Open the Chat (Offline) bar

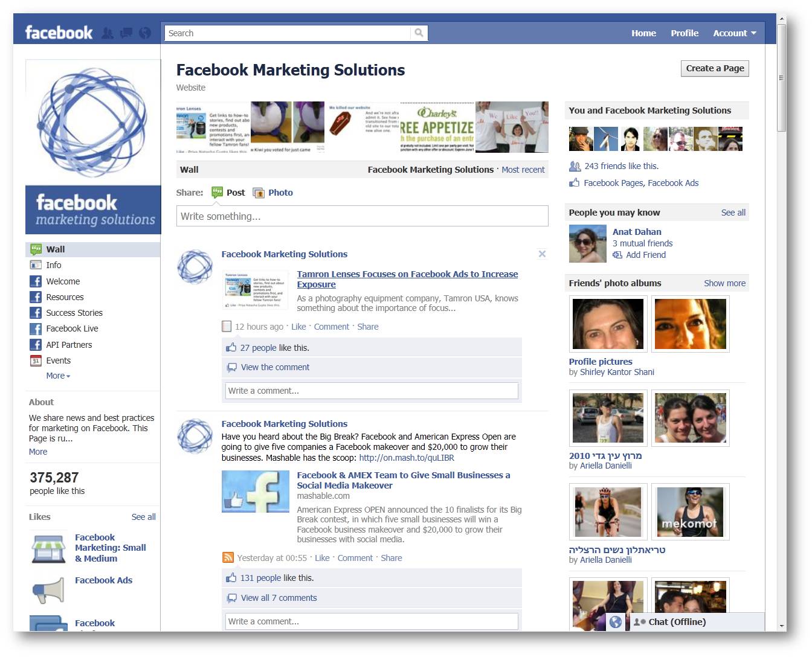tap(697, 622)
